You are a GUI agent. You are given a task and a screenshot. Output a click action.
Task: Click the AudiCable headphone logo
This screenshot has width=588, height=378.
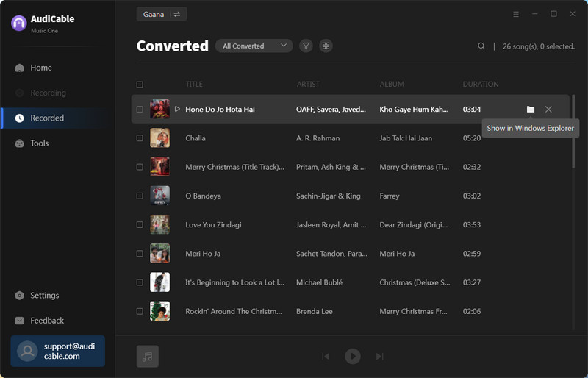[x=19, y=24]
